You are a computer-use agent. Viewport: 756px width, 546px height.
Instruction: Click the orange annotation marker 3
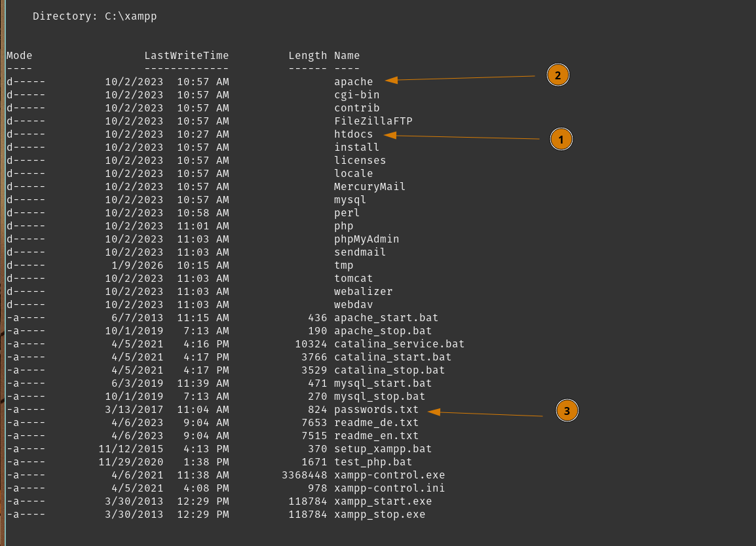(x=567, y=411)
